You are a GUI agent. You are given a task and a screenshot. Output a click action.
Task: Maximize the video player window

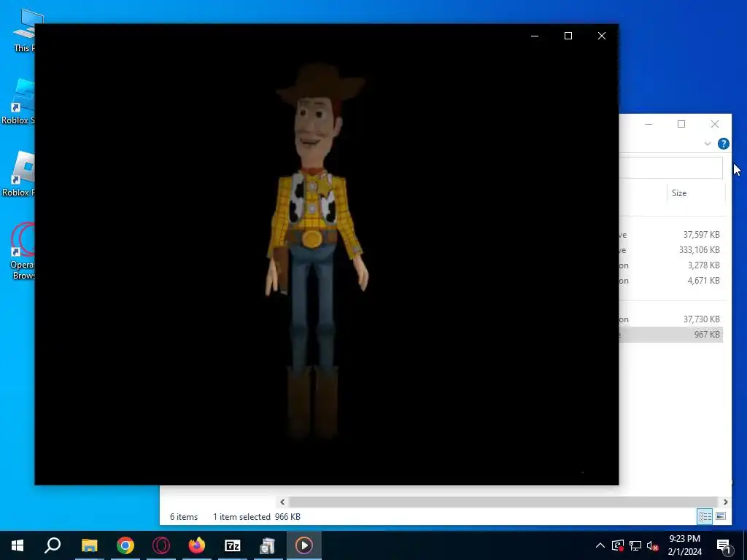568,36
